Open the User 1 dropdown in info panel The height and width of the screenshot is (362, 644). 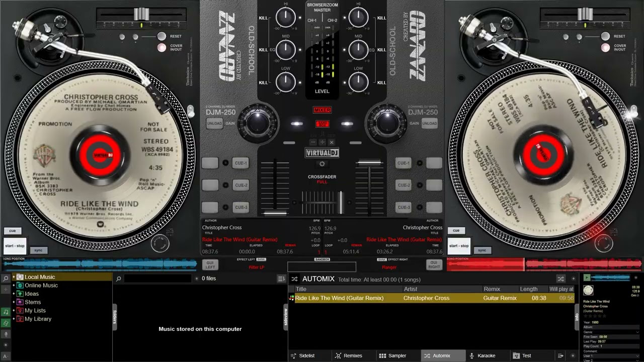point(637,356)
